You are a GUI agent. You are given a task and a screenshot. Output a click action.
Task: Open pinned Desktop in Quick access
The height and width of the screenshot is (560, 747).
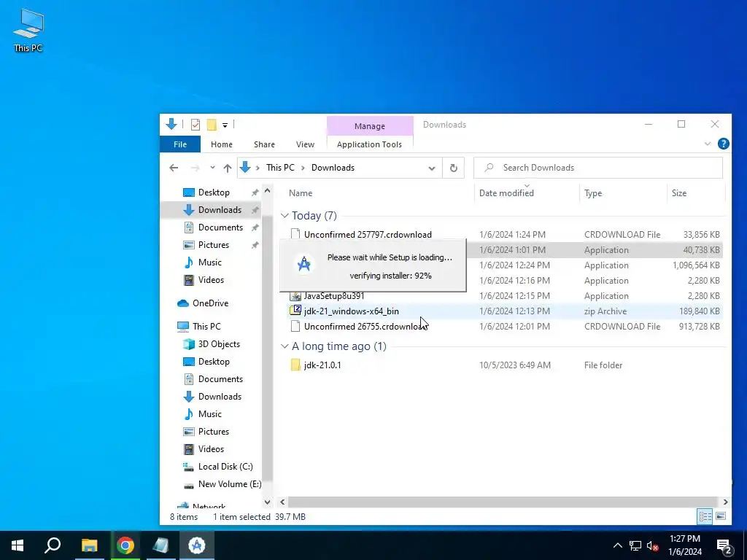click(214, 192)
